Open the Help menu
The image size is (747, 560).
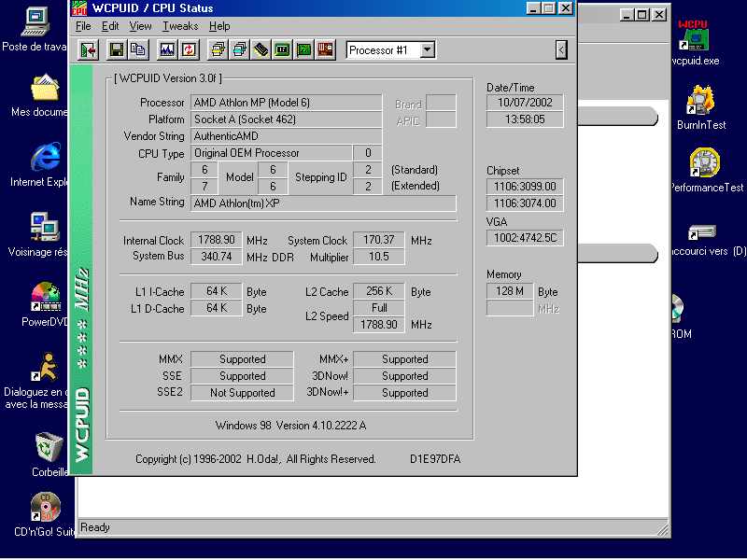(219, 26)
